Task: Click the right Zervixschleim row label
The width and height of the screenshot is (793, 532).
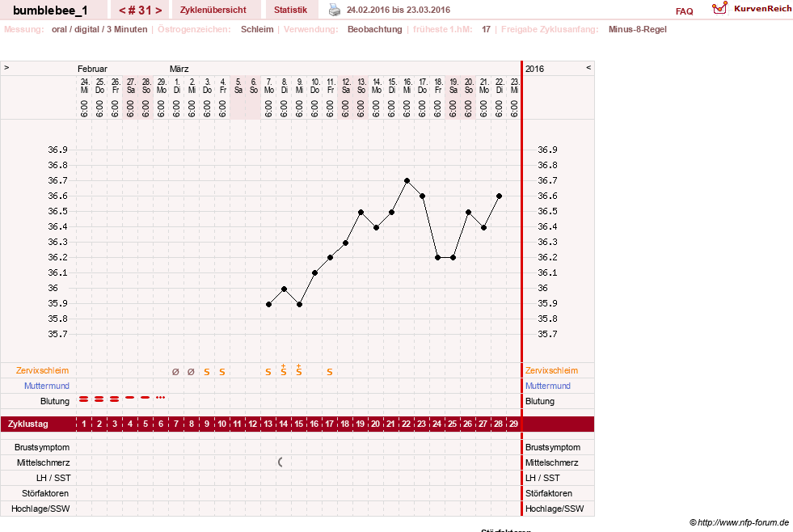Action: click(551, 370)
